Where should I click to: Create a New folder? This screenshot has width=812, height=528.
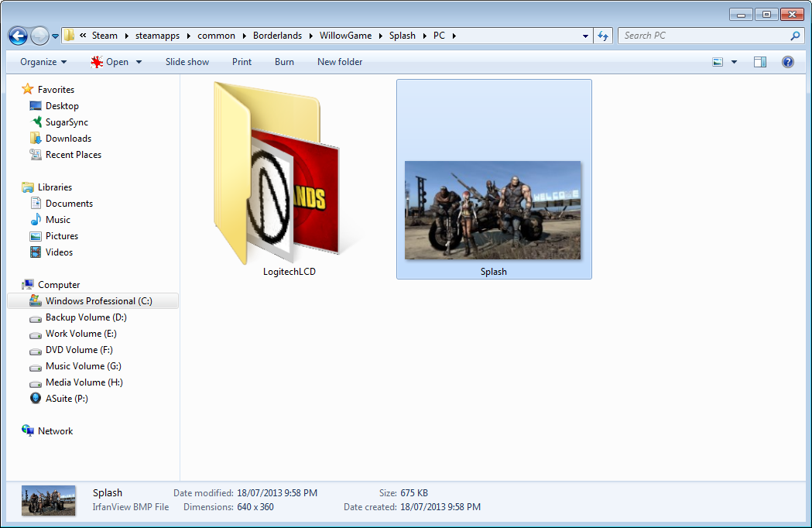point(340,62)
